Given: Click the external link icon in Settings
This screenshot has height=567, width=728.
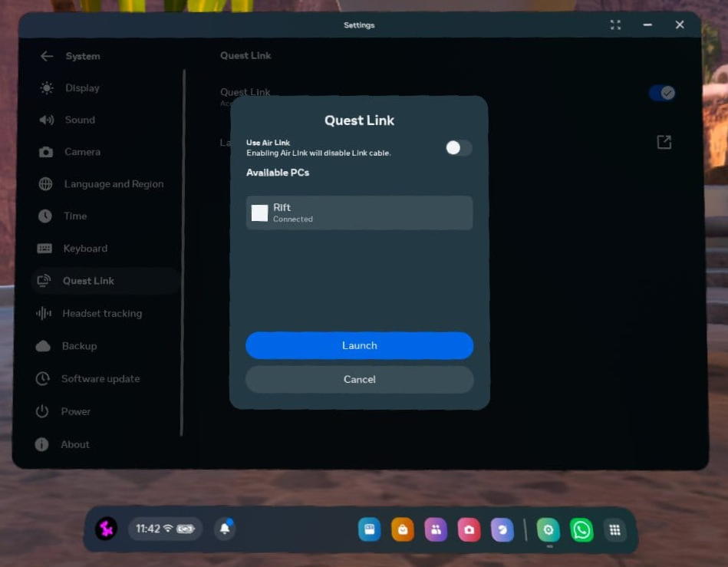Looking at the screenshot, I should [x=664, y=142].
